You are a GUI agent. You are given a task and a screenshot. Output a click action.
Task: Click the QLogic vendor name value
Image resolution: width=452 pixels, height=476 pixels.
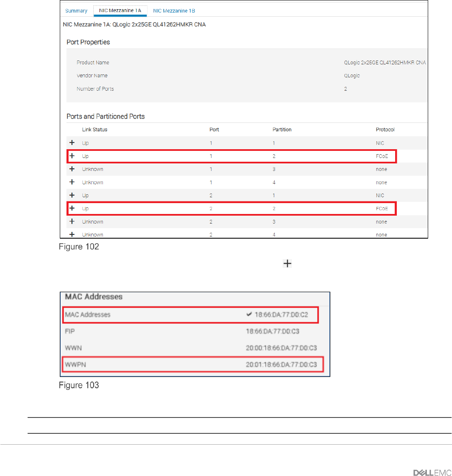click(x=352, y=76)
